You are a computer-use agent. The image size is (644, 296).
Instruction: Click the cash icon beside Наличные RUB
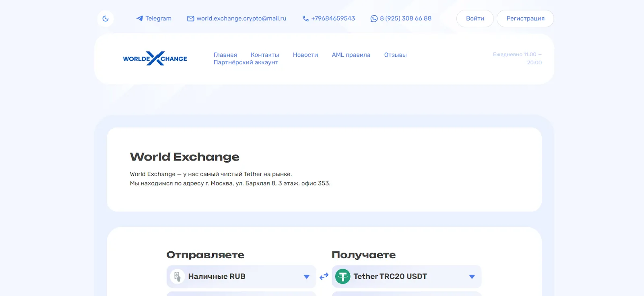pyautogui.click(x=177, y=276)
